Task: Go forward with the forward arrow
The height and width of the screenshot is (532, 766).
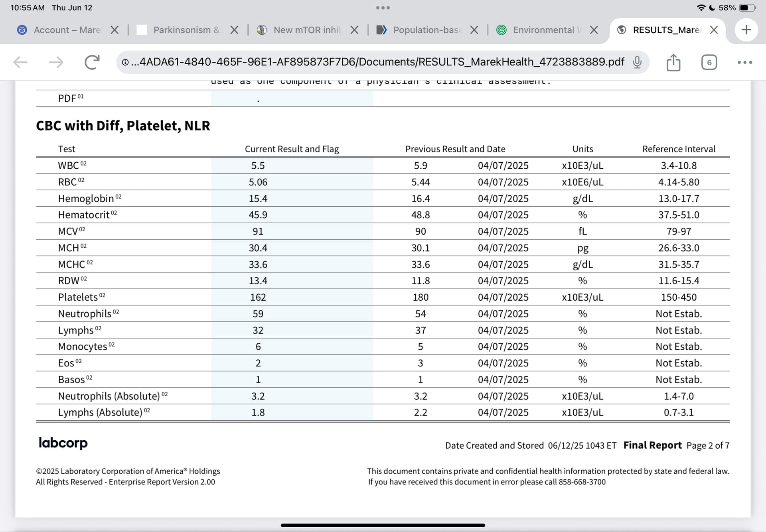Action: [56, 62]
